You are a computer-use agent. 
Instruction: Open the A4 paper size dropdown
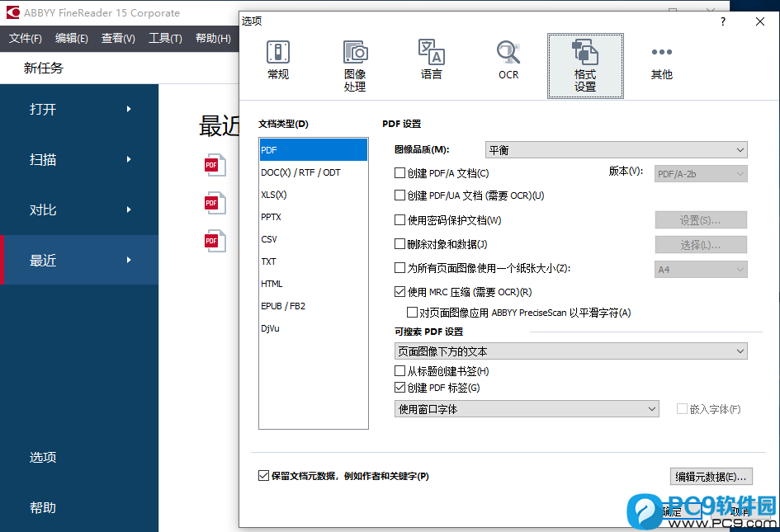(x=701, y=269)
